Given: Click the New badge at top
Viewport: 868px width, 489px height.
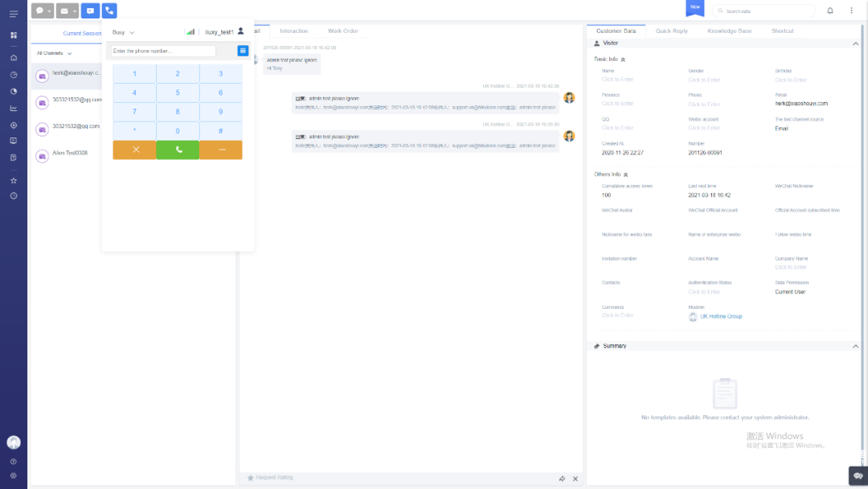Looking at the screenshot, I should pyautogui.click(x=694, y=7).
